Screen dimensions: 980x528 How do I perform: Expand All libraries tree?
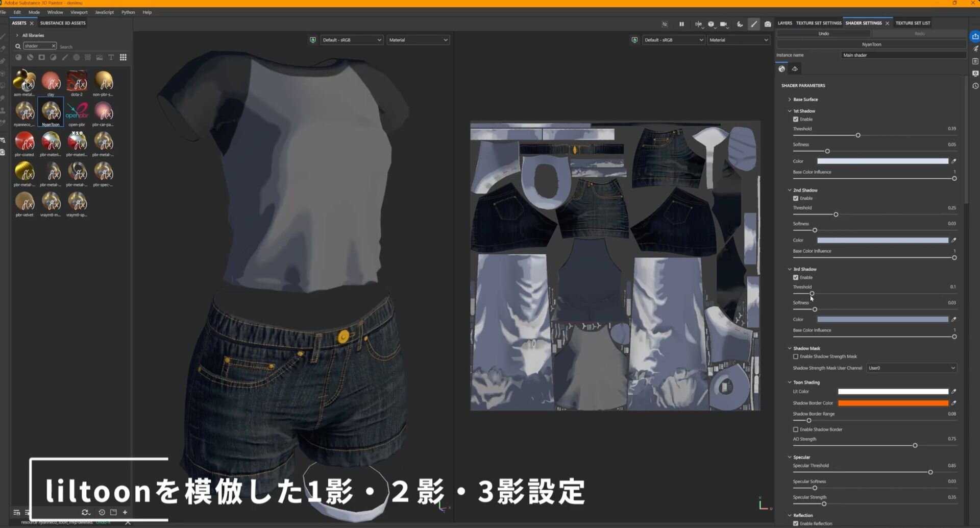(17, 35)
